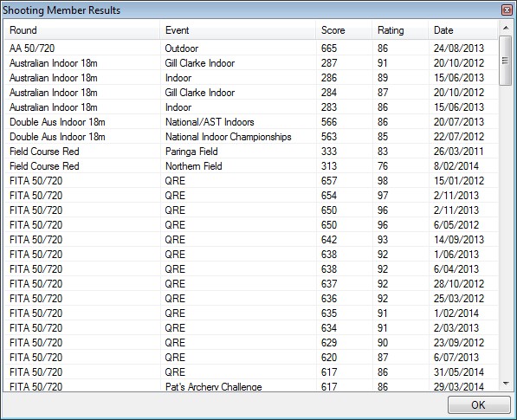Image resolution: width=517 pixels, height=420 pixels.
Task: Sort results by Score column header
Action: pyautogui.click(x=344, y=30)
